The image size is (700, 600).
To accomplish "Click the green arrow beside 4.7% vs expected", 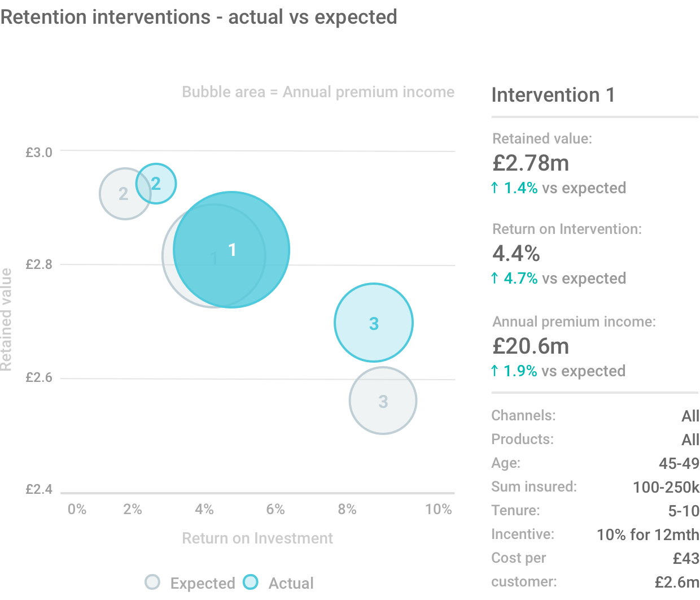I will click(495, 278).
